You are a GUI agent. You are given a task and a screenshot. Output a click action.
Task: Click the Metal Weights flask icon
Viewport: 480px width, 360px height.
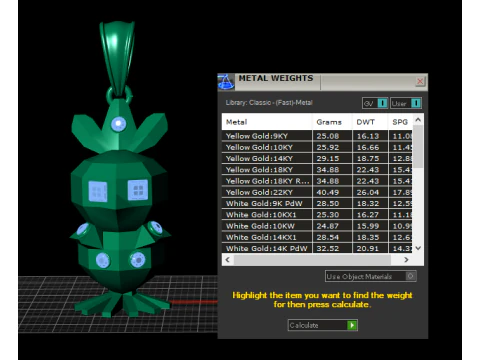(226, 82)
